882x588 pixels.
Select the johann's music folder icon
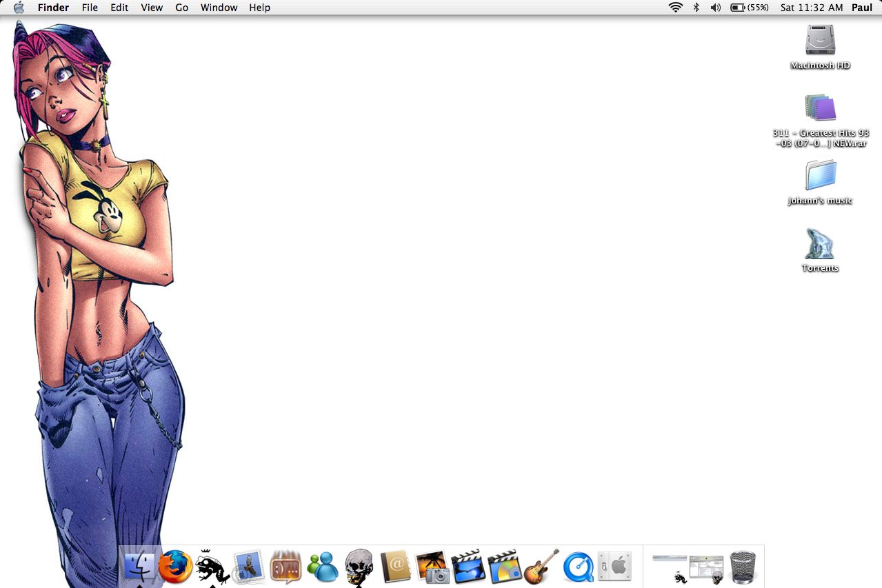tap(820, 176)
